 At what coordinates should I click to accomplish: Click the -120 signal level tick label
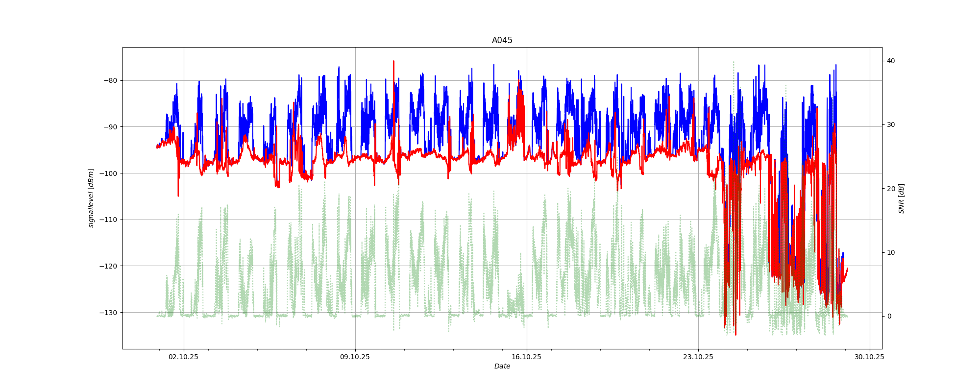pos(108,266)
